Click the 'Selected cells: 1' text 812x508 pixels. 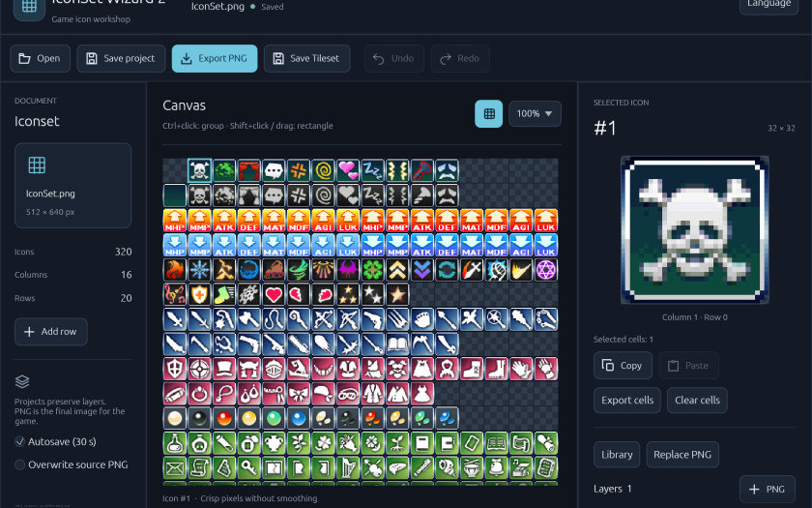click(623, 340)
